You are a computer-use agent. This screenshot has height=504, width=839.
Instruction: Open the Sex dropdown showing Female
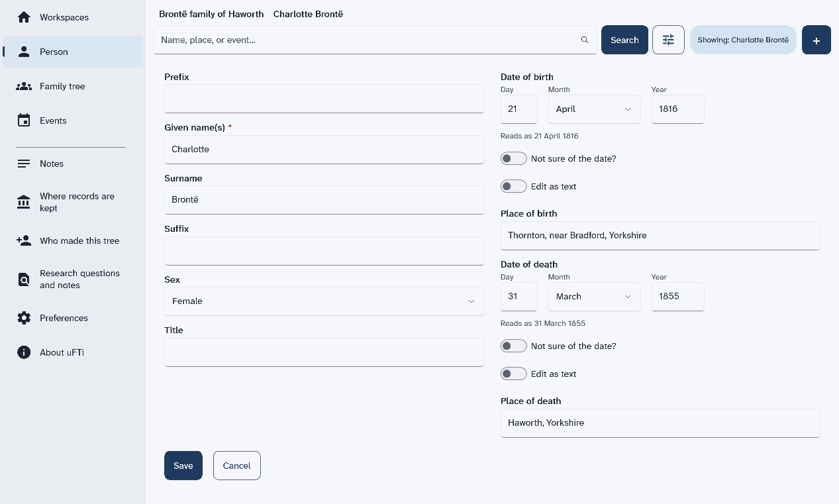tap(324, 301)
